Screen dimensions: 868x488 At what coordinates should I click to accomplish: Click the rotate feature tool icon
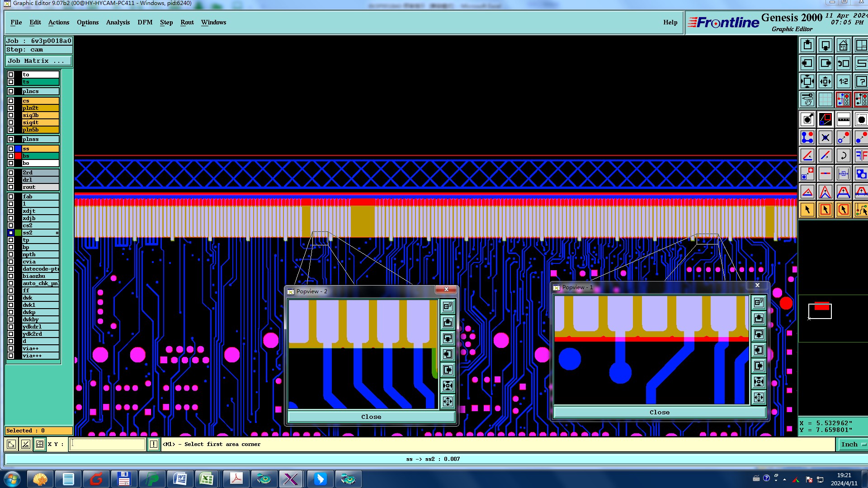pyautogui.click(x=843, y=156)
